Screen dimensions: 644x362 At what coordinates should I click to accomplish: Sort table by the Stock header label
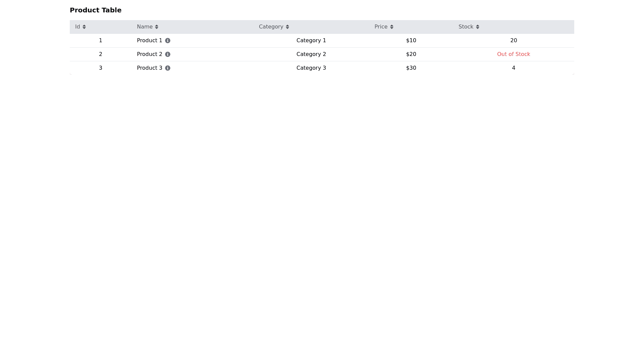pos(466,27)
